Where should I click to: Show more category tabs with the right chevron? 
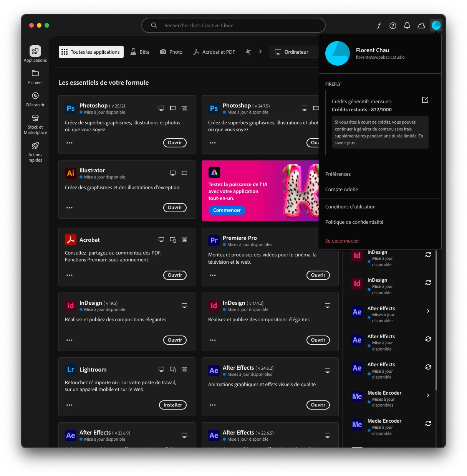tap(260, 51)
